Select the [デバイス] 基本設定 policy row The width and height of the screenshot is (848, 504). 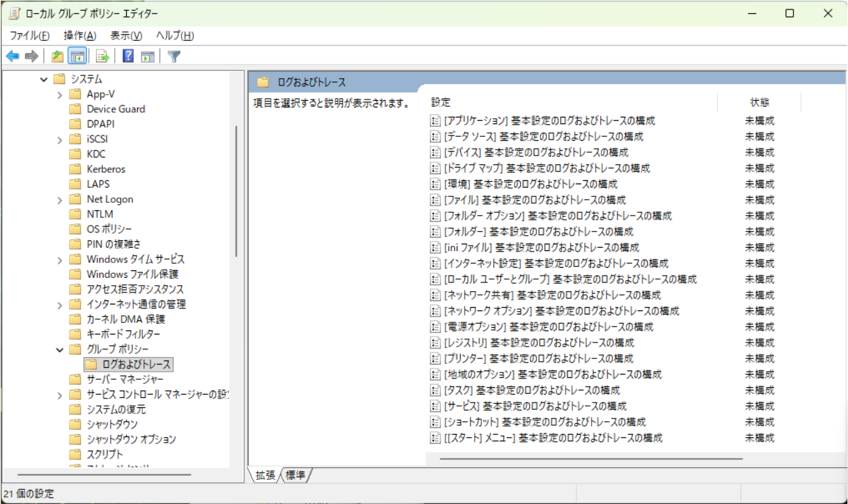coord(536,152)
